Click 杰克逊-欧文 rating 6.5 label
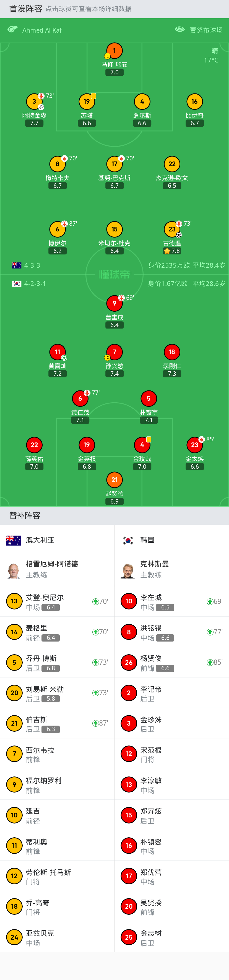This screenshot has width=229, height=980. (x=172, y=186)
